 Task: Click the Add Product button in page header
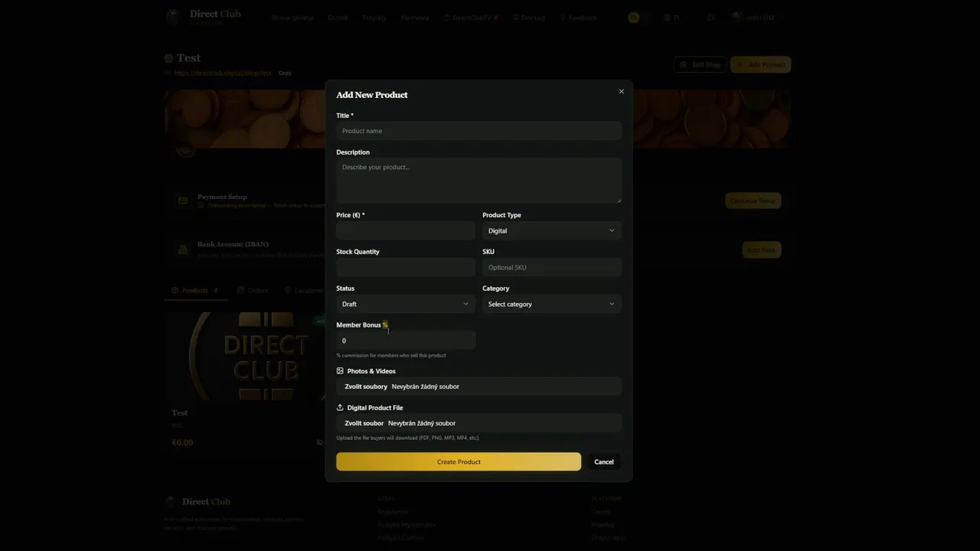pos(760,65)
